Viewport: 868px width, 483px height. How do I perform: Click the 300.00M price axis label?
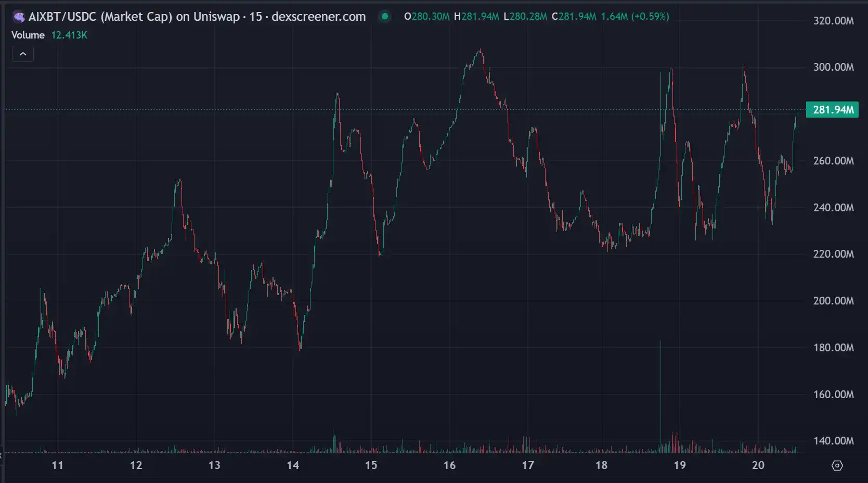click(x=833, y=67)
